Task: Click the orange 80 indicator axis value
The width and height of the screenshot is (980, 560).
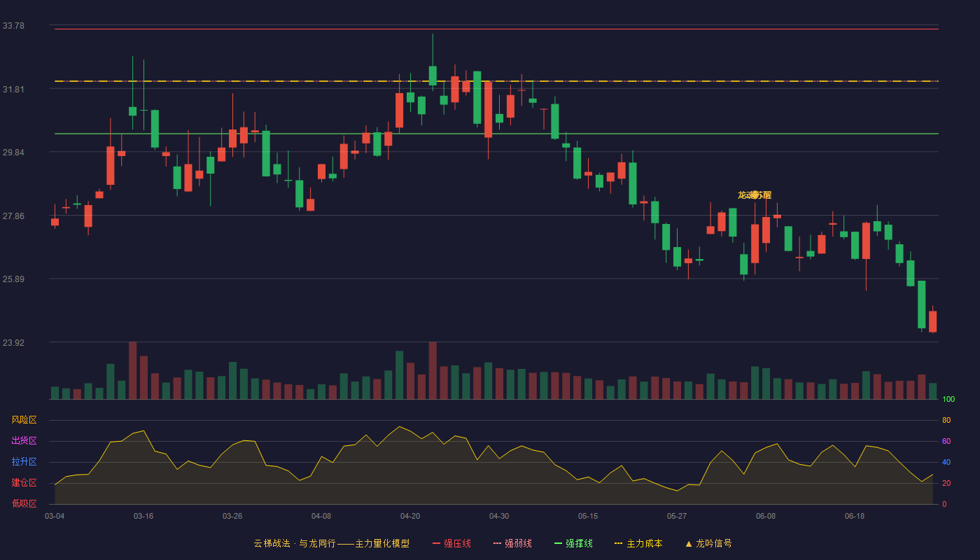Action: click(946, 420)
